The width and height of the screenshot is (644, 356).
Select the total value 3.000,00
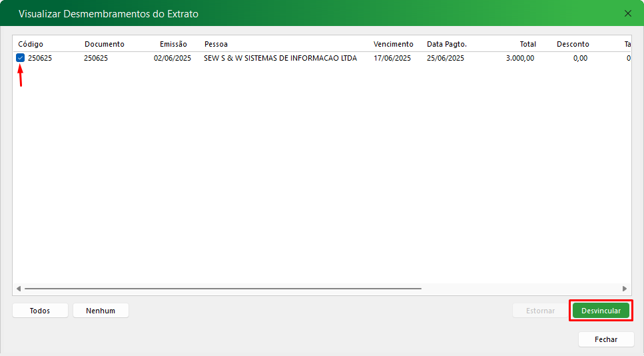[x=520, y=58]
